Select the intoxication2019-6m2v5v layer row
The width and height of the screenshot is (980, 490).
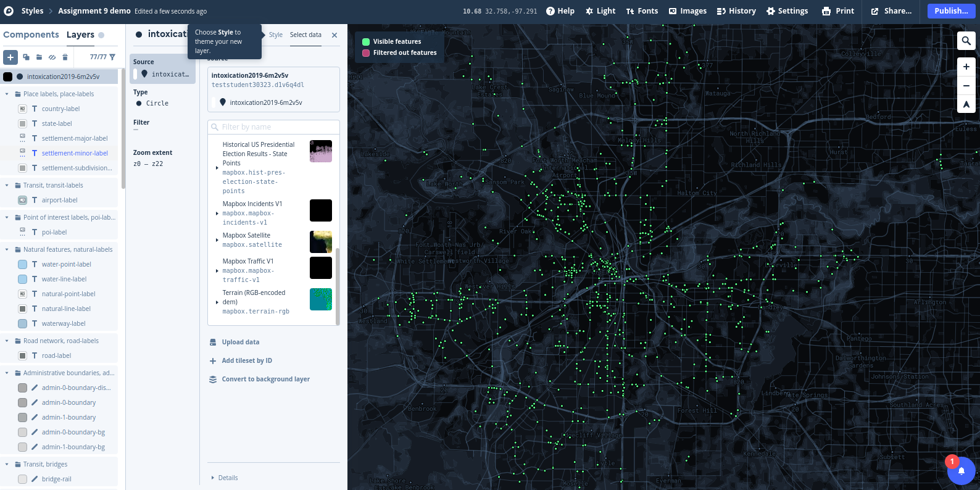(59, 77)
